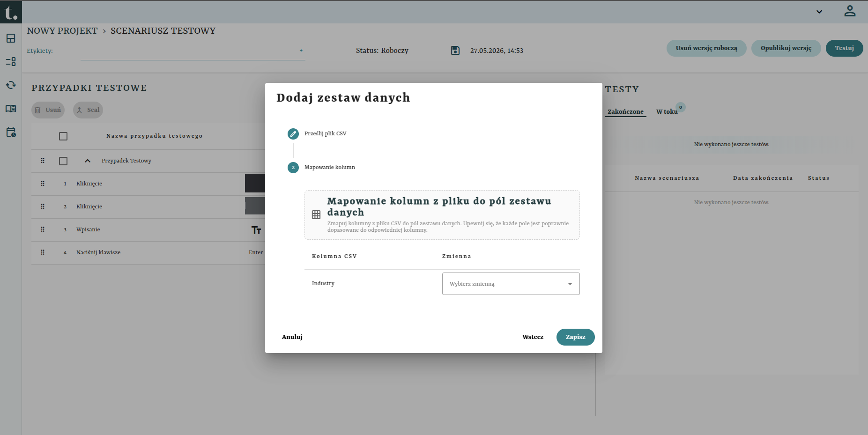Click the sync cycle icon in sidebar
This screenshot has height=435, width=868.
point(11,85)
